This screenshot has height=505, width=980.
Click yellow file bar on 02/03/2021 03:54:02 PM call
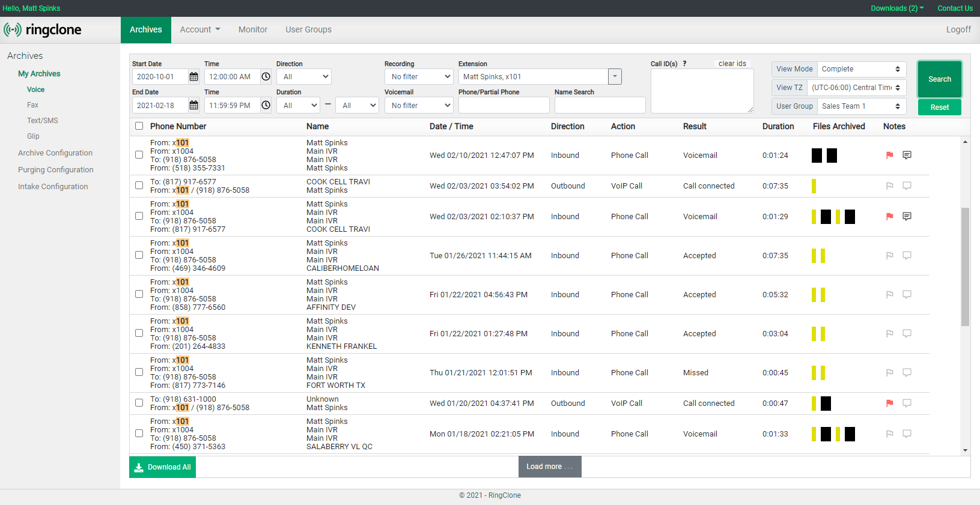coord(814,186)
